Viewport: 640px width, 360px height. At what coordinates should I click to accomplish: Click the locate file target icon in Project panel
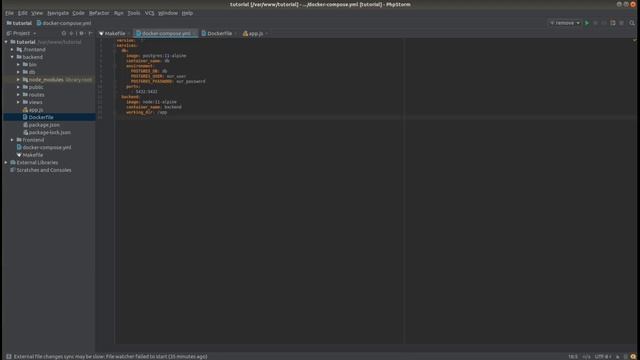pos(64,33)
